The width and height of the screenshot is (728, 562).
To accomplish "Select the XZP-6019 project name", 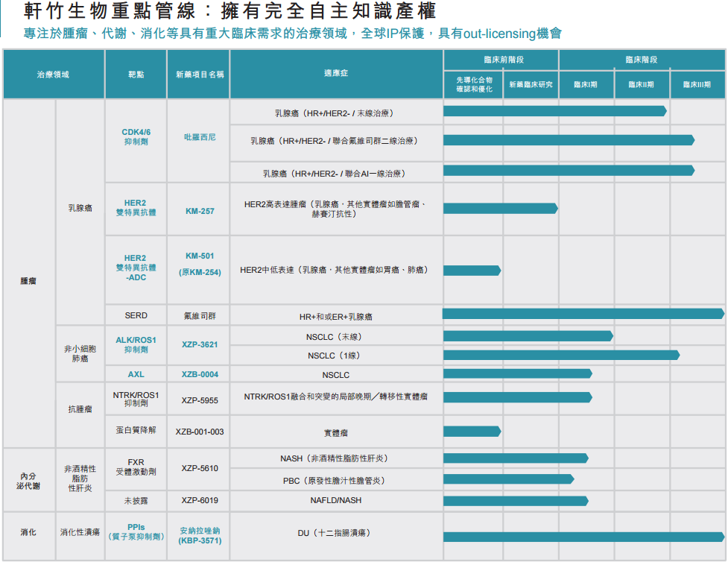I will 200,500.
